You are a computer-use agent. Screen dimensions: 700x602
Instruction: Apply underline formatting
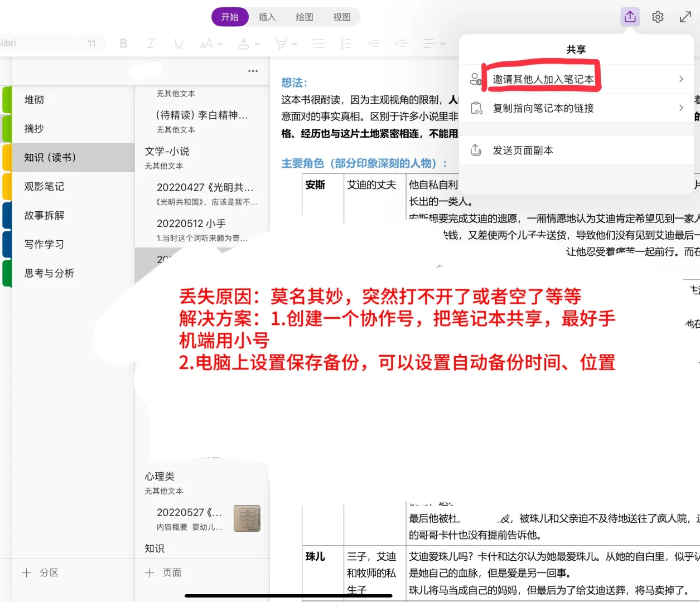click(x=178, y=43)
